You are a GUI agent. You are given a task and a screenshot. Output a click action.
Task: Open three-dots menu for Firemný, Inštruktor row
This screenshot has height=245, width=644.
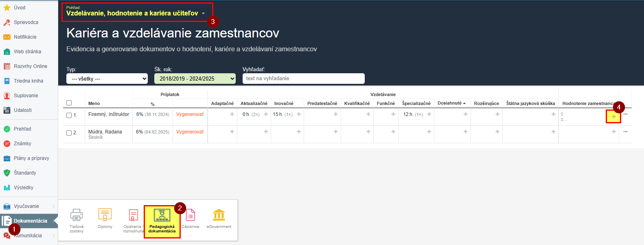click(x=625, y=114)
